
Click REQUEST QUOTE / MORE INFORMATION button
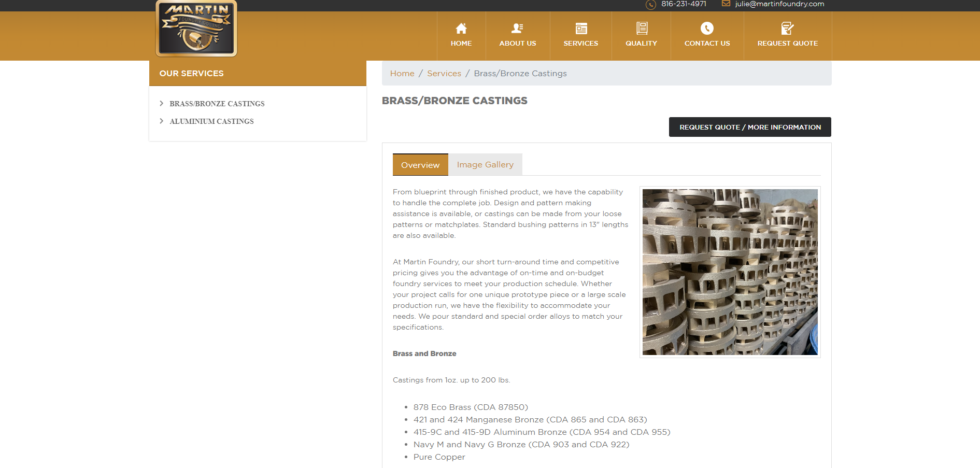click(749, 127)
